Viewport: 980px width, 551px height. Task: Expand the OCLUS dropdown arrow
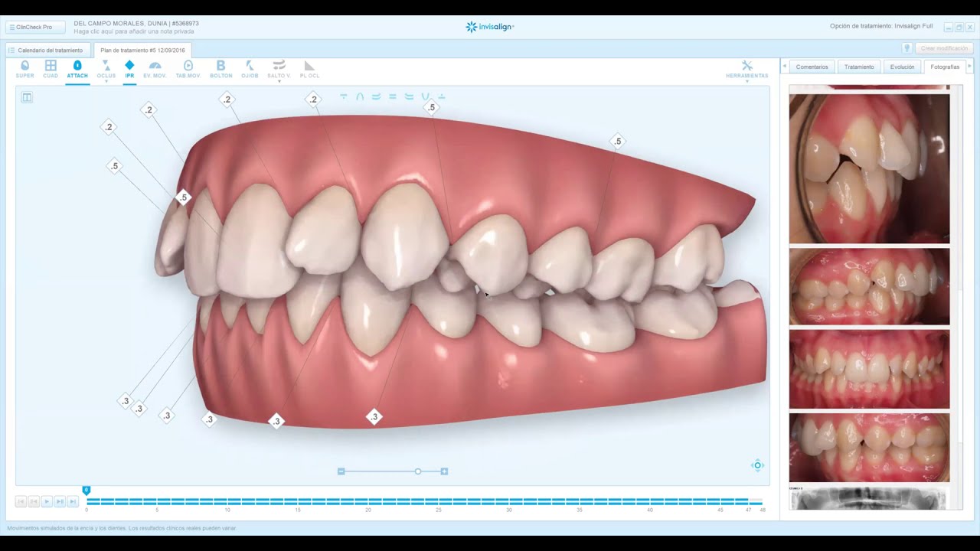[106, 81]
